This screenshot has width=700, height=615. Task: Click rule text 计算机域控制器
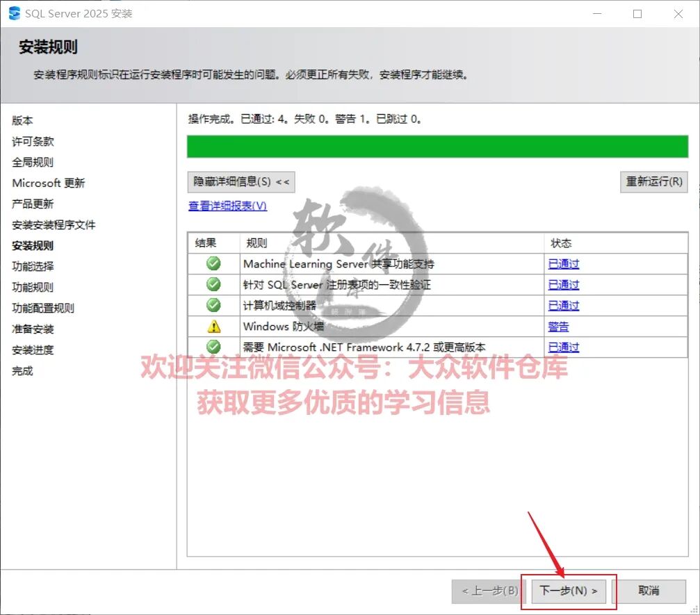[279, 306]
